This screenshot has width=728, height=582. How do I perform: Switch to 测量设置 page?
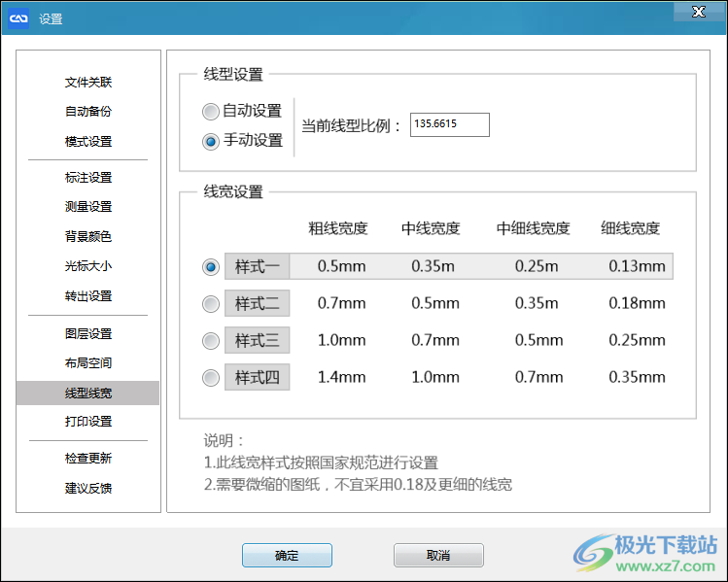click(x=88, y=207)
